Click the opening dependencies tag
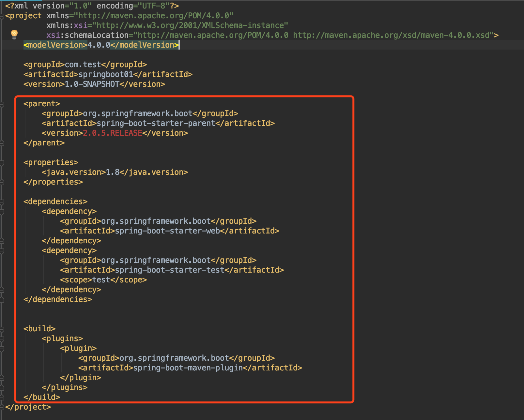Screen dimensions: 524x420 pos(55,202)
